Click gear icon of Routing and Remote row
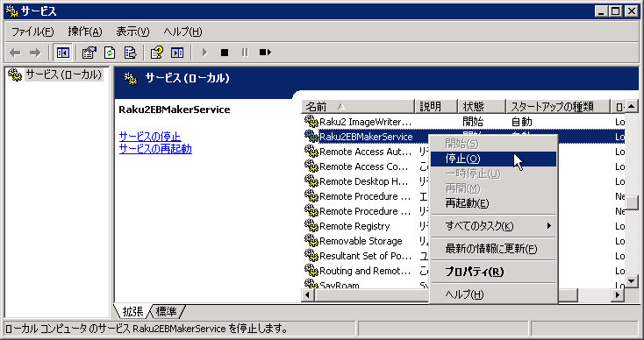Screen dimensions: 644x340 tap(311, 271)
